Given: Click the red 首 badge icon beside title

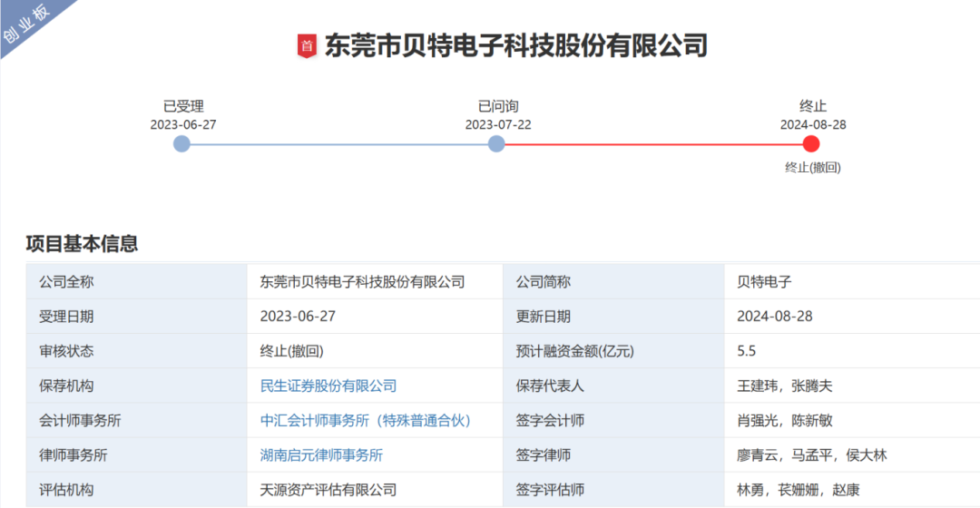Looking at the screenshot, I should point(308,46).
